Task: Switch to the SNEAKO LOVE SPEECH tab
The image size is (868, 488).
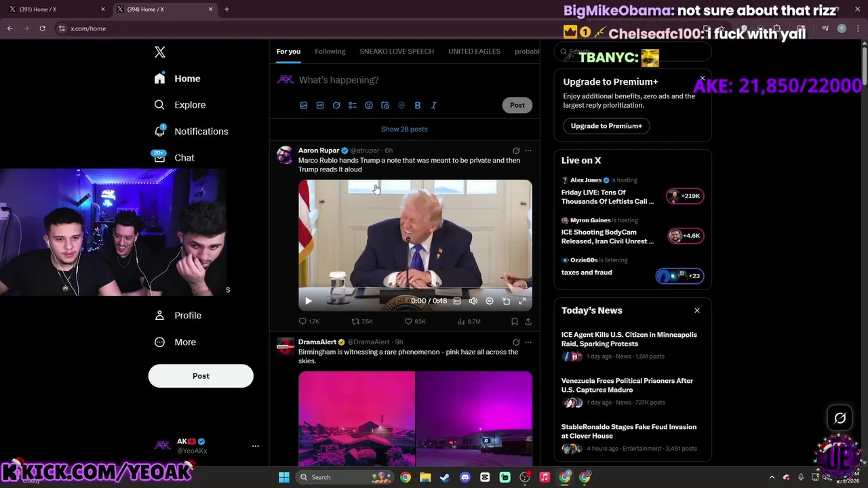Action: coord(397,52)
